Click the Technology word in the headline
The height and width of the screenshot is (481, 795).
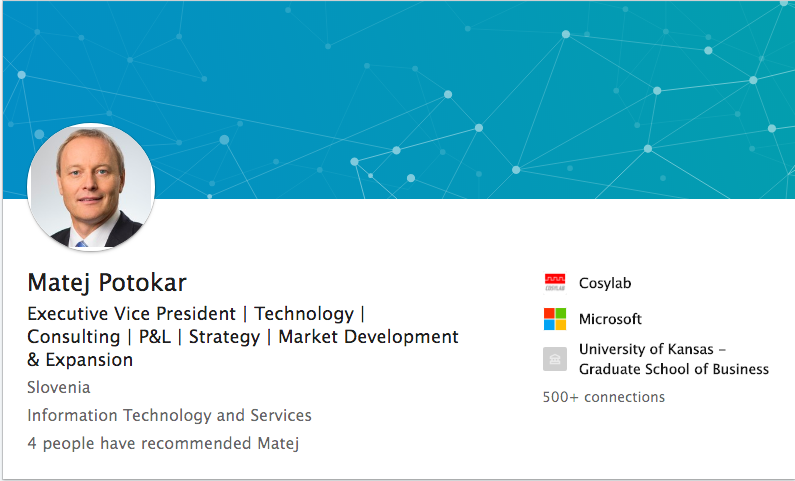click(x=304, y=314)
